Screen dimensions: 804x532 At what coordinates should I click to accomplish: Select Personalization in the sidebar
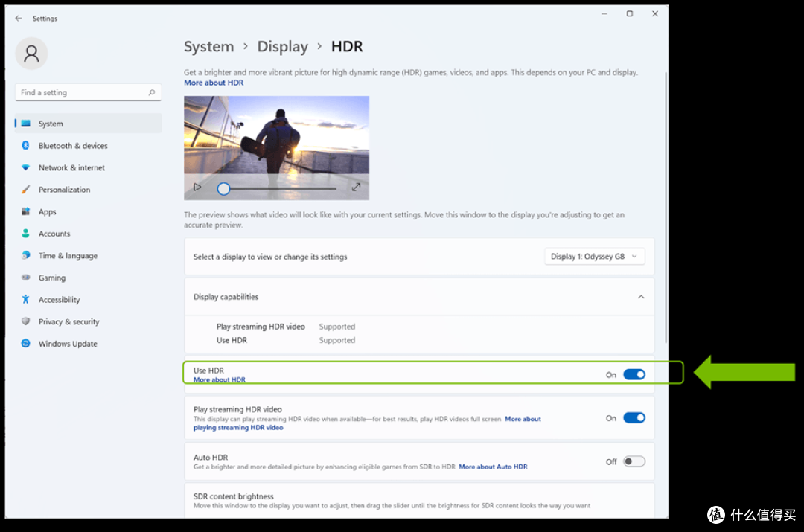click(88, 190)
